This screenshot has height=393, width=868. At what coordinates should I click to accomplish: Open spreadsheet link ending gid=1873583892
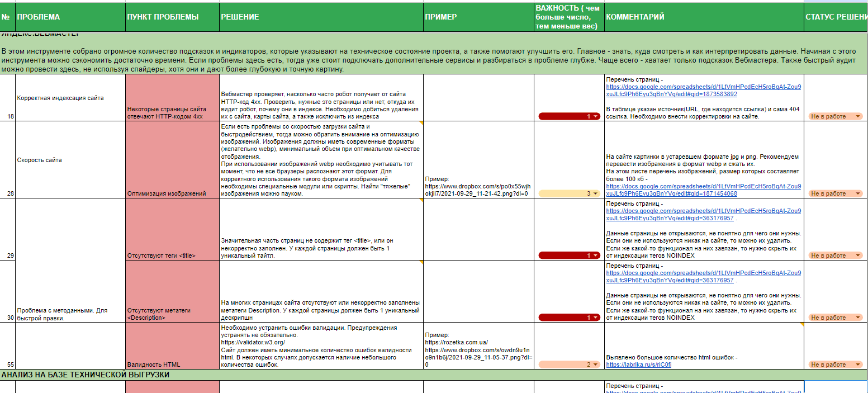point(703,91)
